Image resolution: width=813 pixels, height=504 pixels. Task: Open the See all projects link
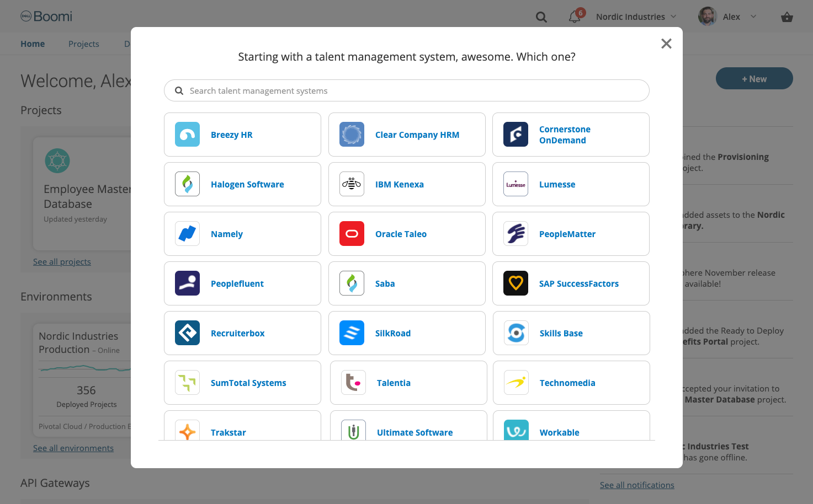[x=62, y=261]
